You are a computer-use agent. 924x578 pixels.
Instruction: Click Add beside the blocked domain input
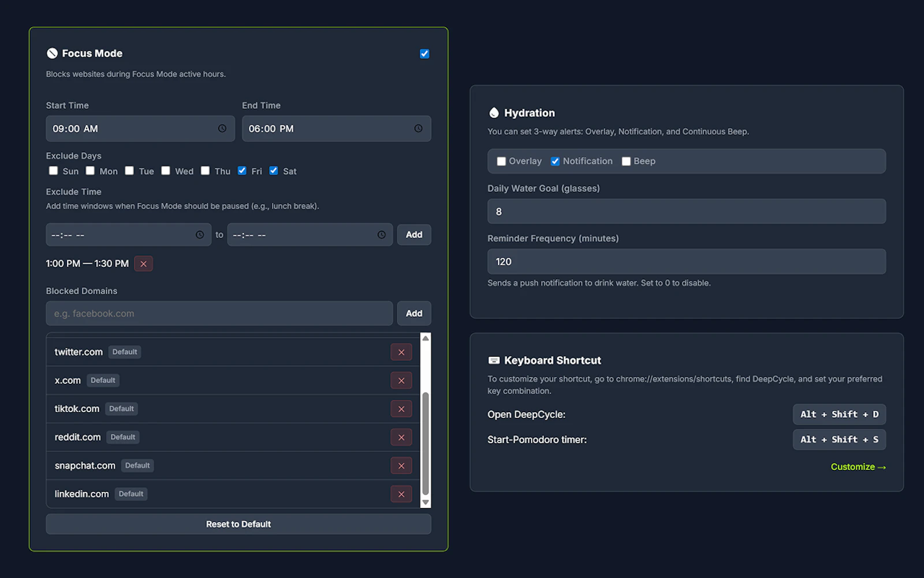coord(413,313)
